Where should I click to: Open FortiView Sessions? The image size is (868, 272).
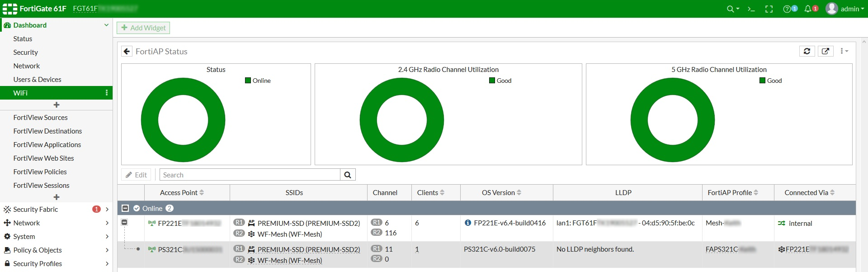[x=41, y=186]
